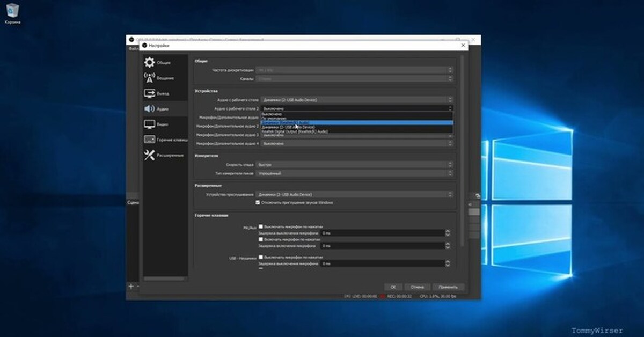
Task: Open Hotkeys settings keyboard icon
Action: (150, 140)
